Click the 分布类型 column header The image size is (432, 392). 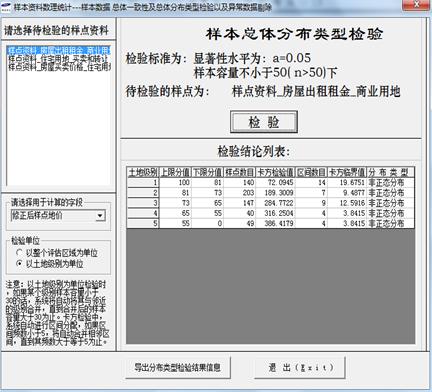click(x=390, y=172)
